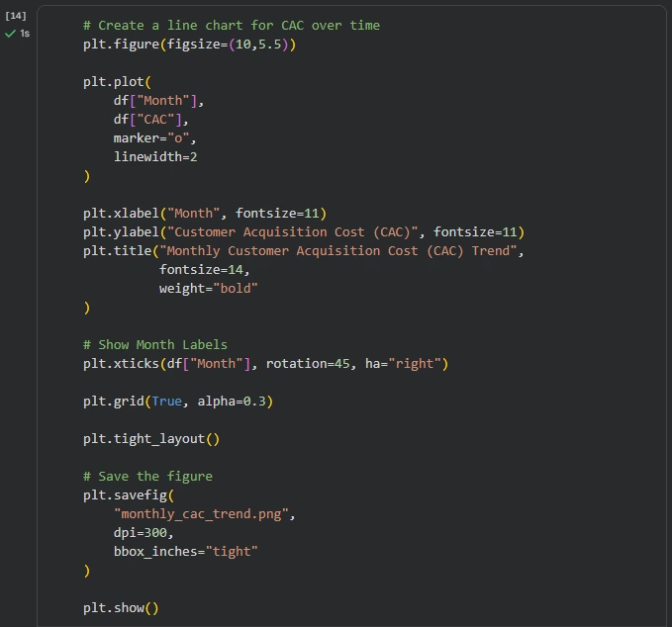Place cursor in the "Create a line chart" comment
This screenshot has width=672, height=627.
point(232,26)
